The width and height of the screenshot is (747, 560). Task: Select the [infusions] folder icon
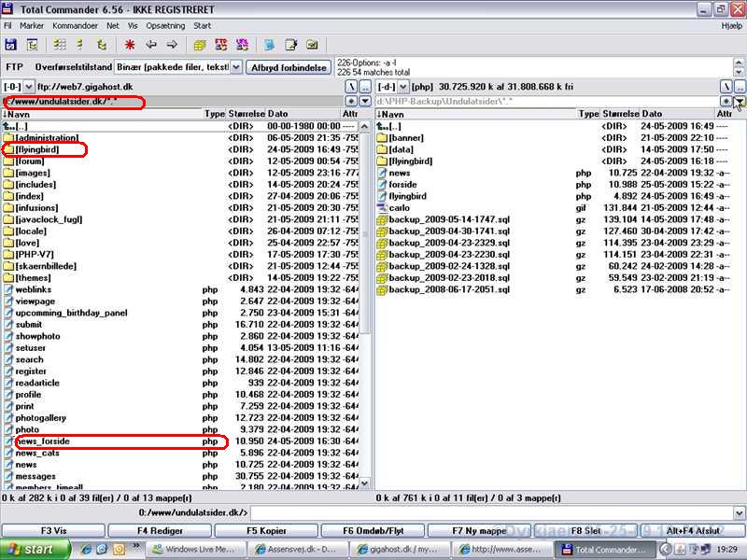click(x=8, y=208)
